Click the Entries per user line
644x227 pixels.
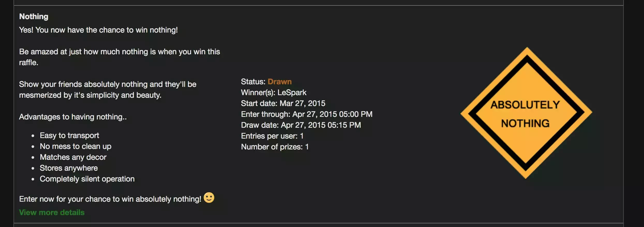272,136
